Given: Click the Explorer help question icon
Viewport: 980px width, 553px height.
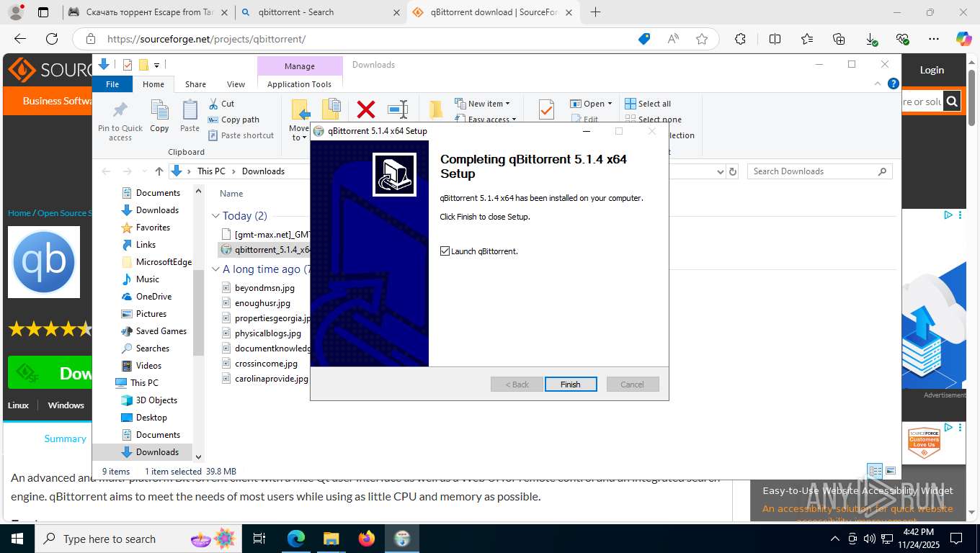Looking at the screenshot, I should pos(893,84).
